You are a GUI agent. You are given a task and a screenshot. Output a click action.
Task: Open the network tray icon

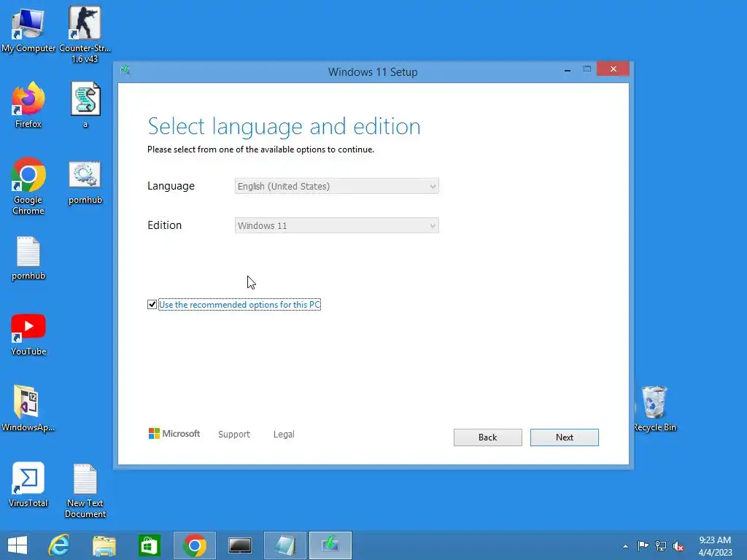pyautogui.click(x=661, y=545)
